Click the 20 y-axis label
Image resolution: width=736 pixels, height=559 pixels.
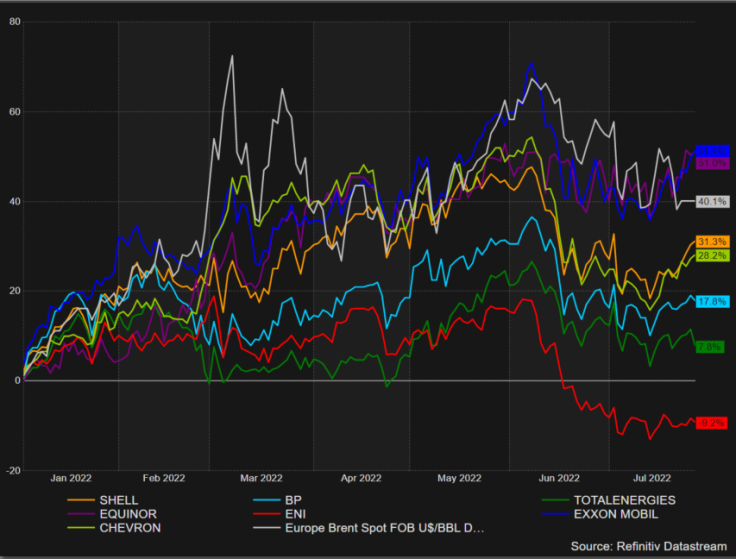[x=15, y=291]
